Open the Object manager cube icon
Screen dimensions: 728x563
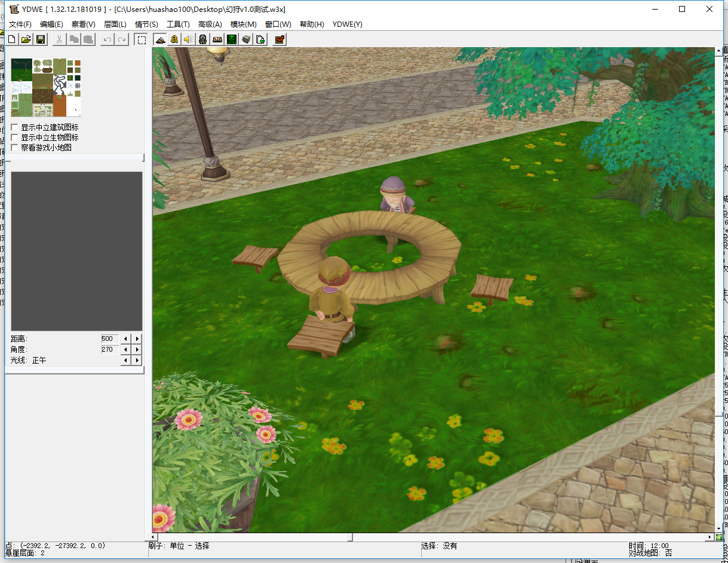(245, 39)
